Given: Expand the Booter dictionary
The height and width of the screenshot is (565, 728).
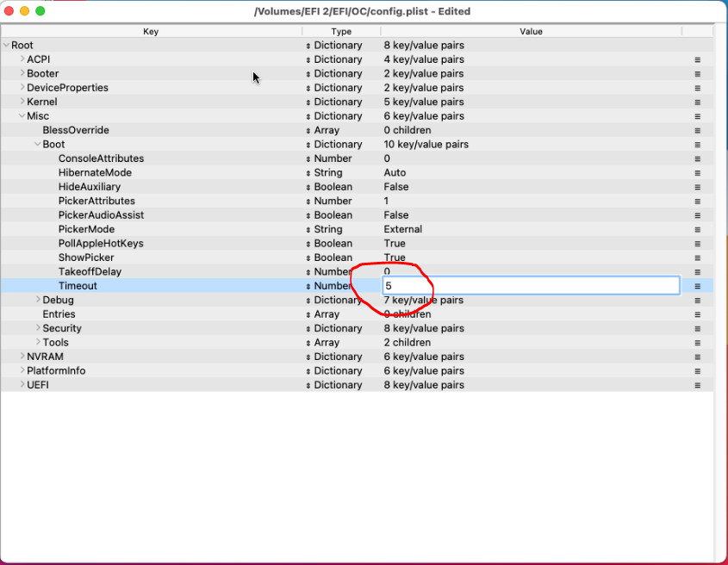Looking at the screenshot, I should 22,73.
